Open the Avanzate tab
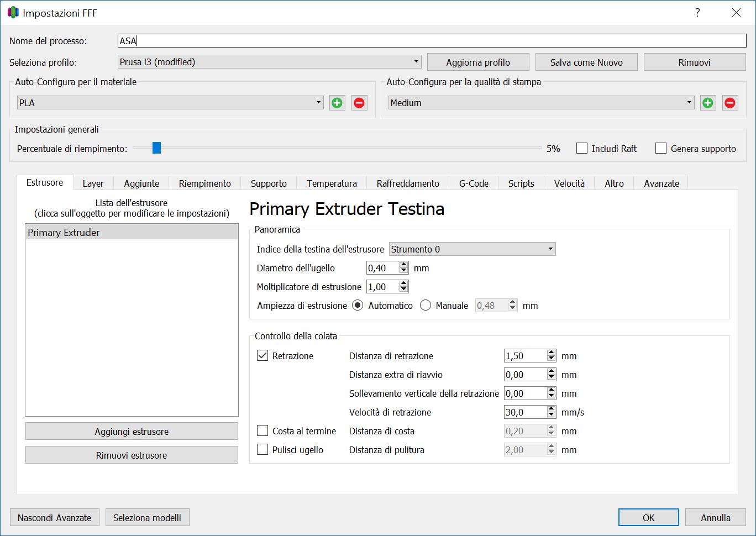The width and height of the screenshot is (756, 536). 662,183
